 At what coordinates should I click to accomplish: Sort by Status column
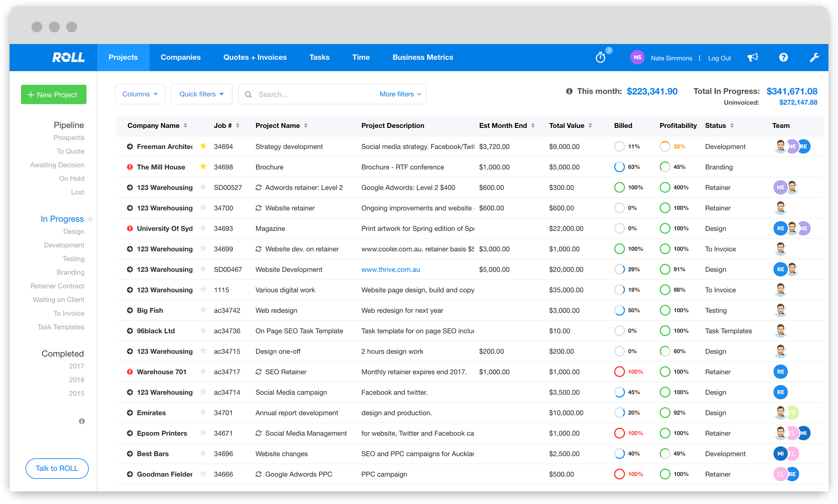pos(732,125)
